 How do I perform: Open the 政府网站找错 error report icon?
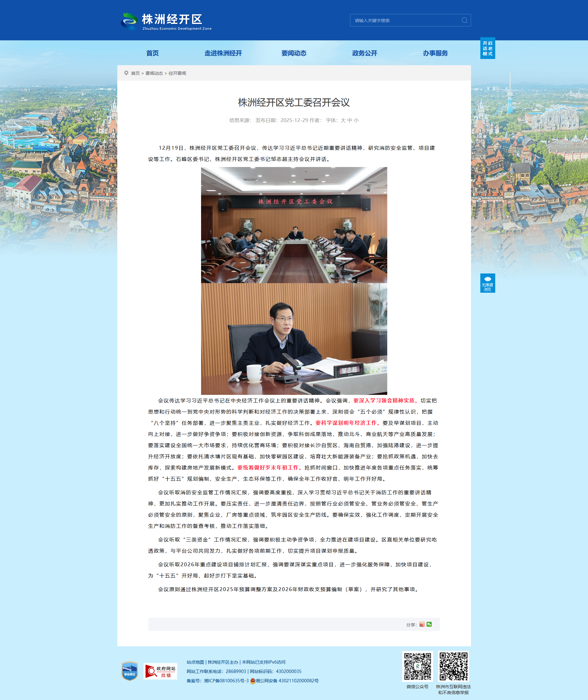[x=160, y=671]
